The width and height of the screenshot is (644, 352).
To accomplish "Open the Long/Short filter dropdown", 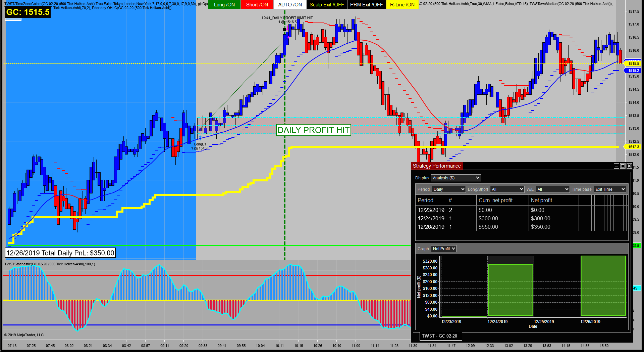I will 507,189.
